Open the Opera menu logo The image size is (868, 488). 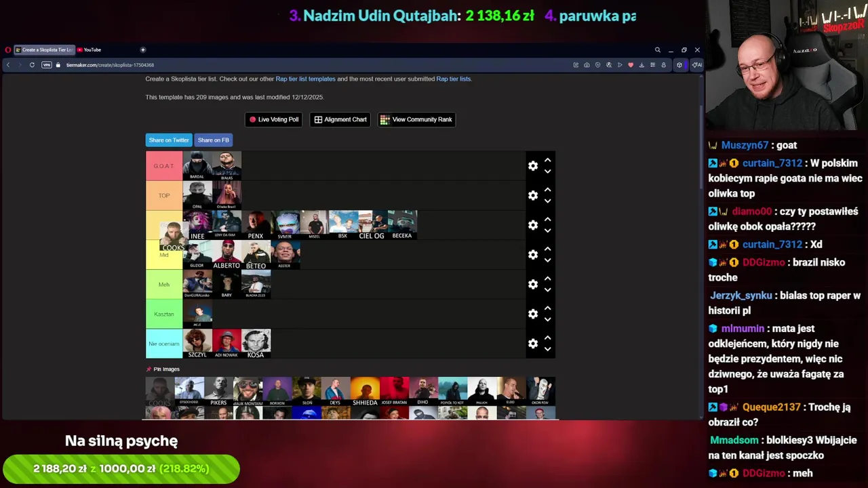(7, 49)
